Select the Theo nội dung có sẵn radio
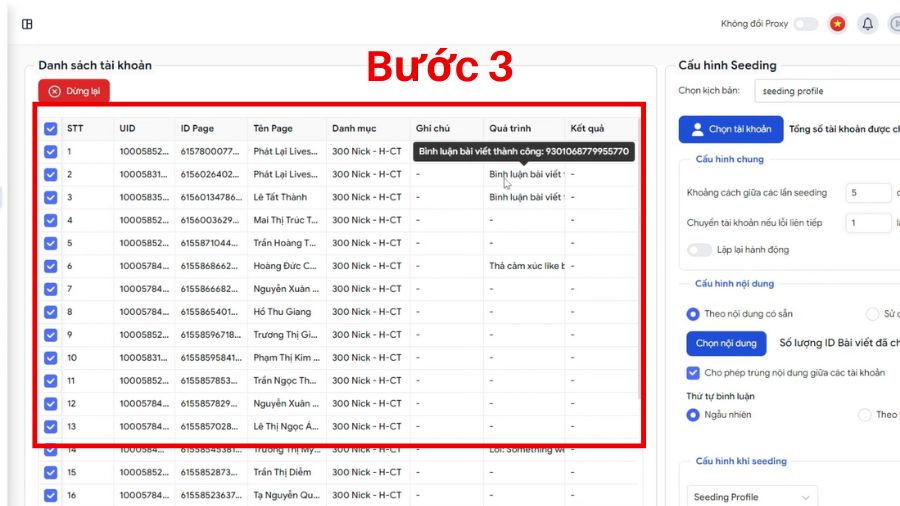This screenshot has height=506, width=900. 693,314
